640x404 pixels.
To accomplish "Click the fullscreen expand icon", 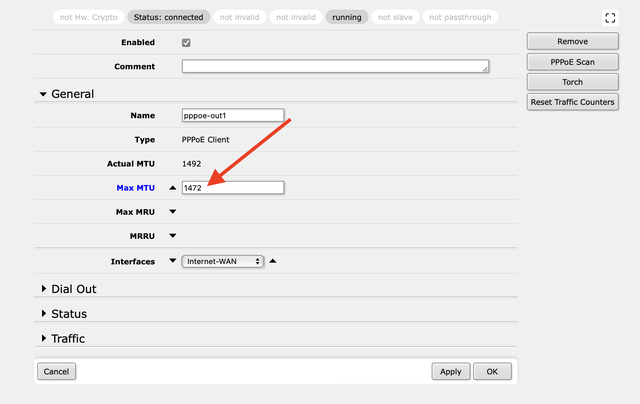I will click(610, 18).
